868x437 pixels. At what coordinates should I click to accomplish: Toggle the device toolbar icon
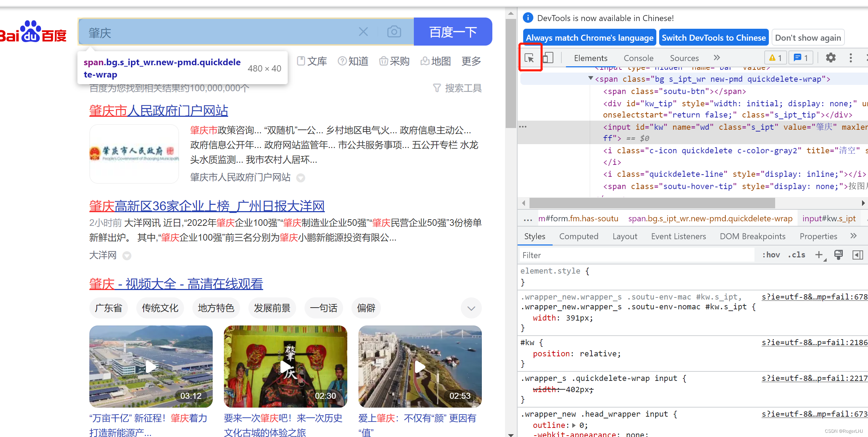pos(548,58)
